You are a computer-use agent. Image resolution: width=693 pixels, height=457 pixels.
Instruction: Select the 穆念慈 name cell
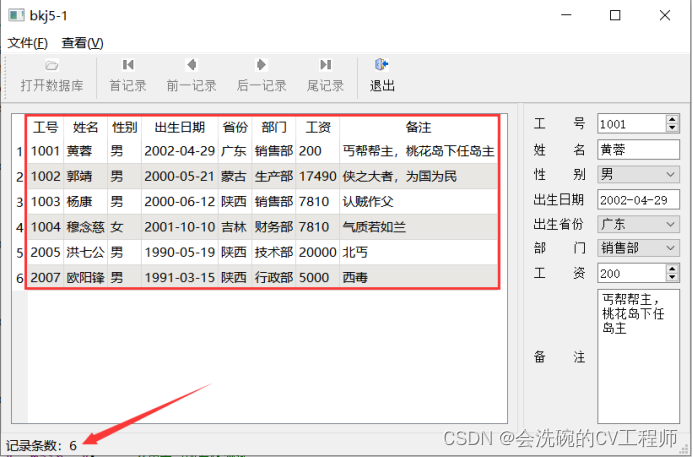(86, 227)
